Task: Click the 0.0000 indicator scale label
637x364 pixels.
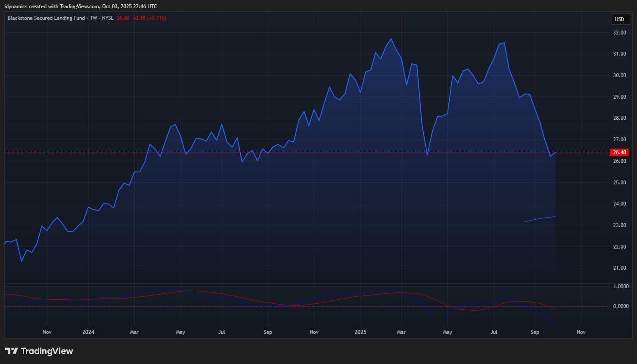Action: 621,306
